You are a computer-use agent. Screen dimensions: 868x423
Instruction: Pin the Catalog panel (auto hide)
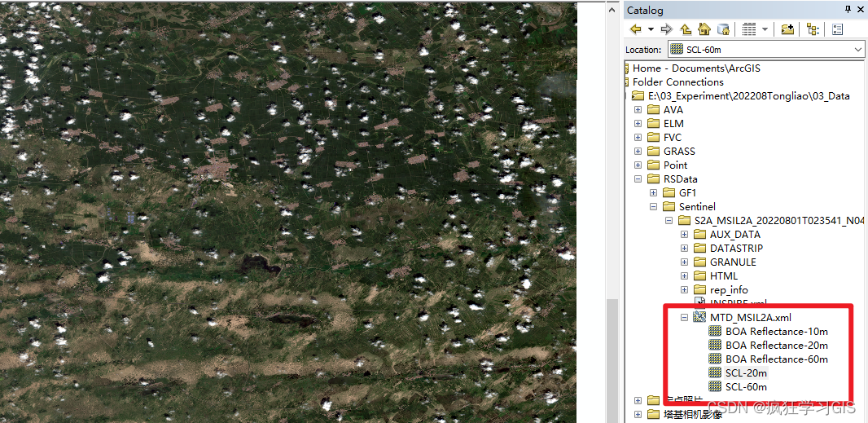click(x=848, y=10)
